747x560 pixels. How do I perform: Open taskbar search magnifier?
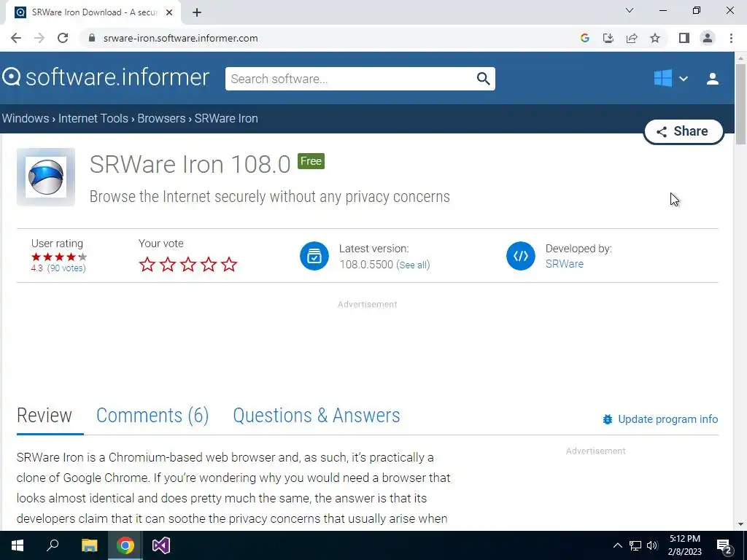click(53, 545)
